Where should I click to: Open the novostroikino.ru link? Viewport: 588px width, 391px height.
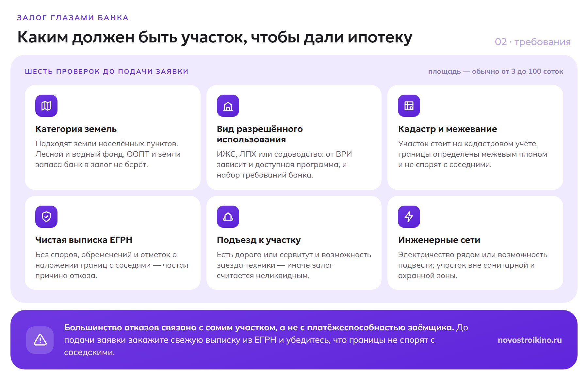coord(530,340)
